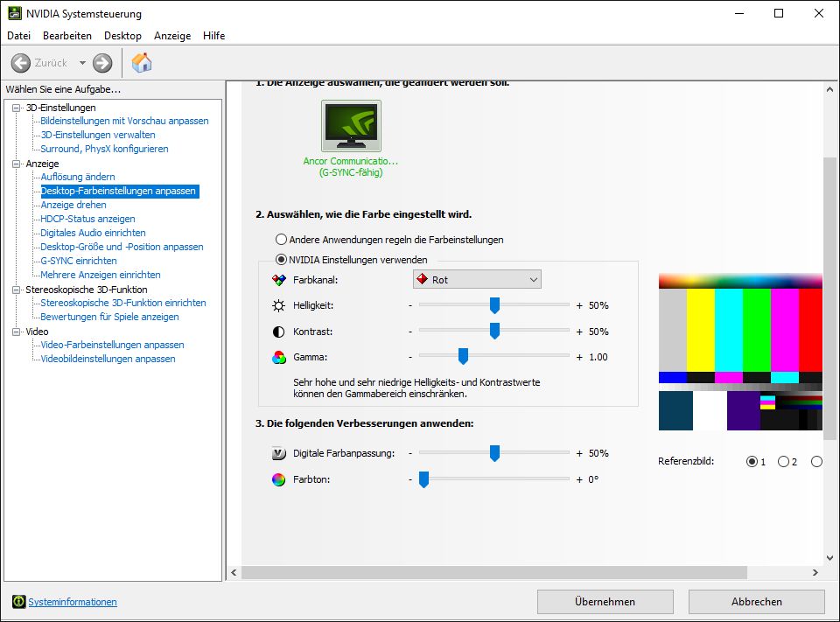Open the Systeminformationen link

[x=73, y=602]
